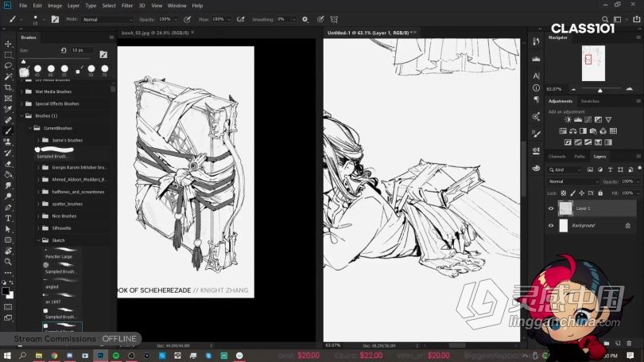Add a Brightness/Contrast adjustment
The height and width of the screenshot is (362, 644).
click(x=568, y=119)
